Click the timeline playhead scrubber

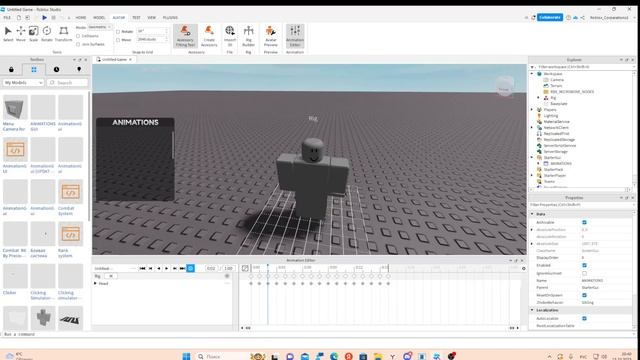click(268, 267)
